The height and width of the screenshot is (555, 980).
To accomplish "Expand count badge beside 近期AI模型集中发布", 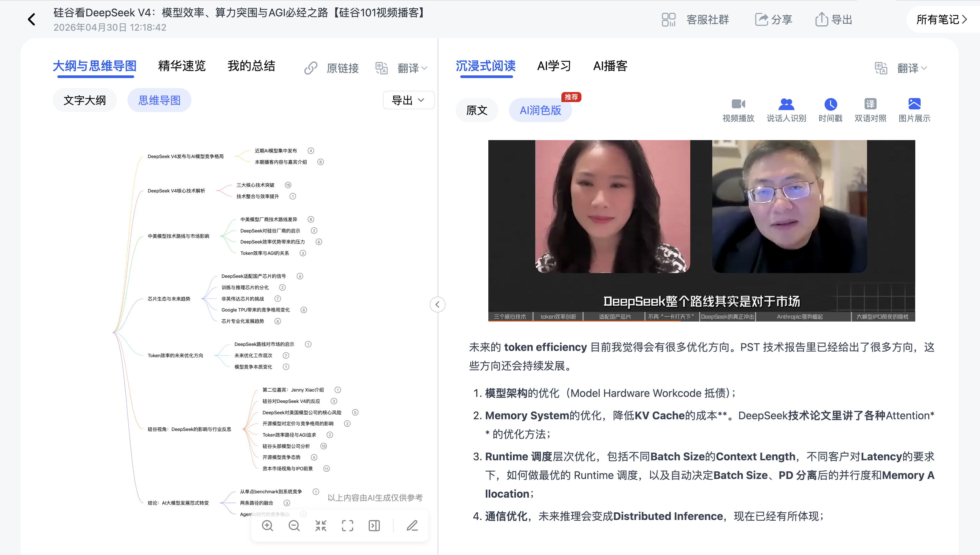I will [x=311, y=151].
